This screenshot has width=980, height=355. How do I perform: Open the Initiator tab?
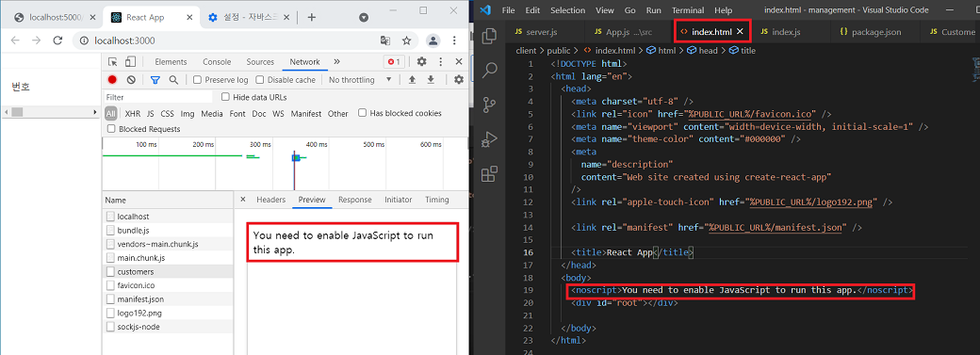[x=398, y=200]
